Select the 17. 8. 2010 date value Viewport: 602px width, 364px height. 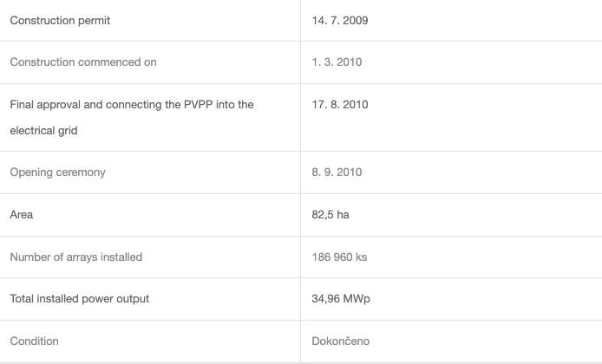pyautogui.click(x=340, y=104)
